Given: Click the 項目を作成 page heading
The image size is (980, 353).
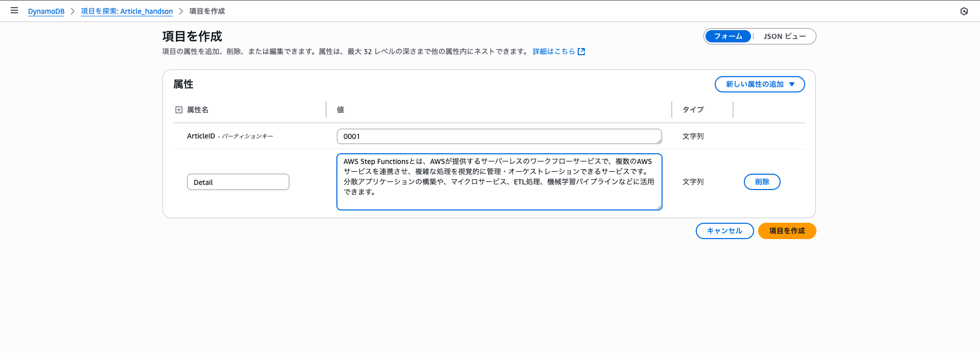Looking at the screenshot, I should click(192, 36).
